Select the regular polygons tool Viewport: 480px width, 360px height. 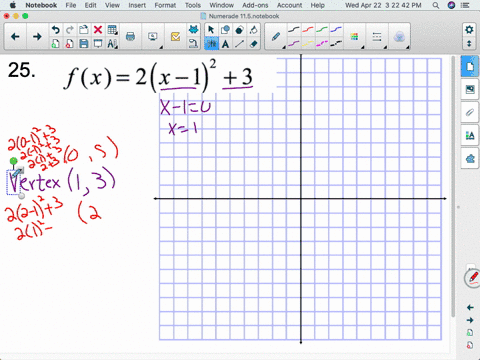(239, 30)
